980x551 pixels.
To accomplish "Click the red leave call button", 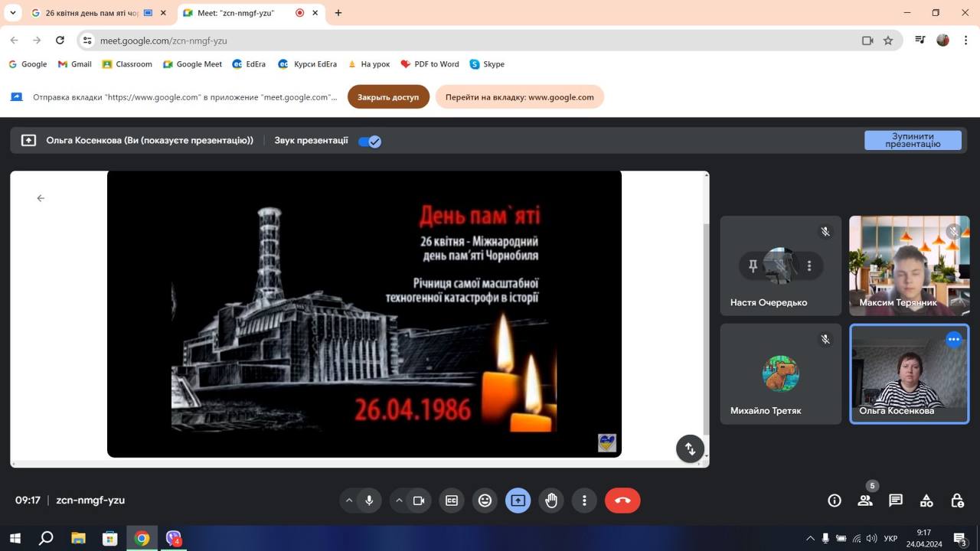I will (622, 500).
